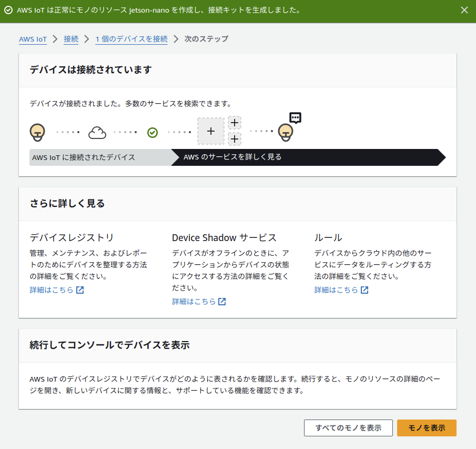Click the すべてのモノを表示 button
Viewport: 476px width, 449px height.
[x=348, y=428]
